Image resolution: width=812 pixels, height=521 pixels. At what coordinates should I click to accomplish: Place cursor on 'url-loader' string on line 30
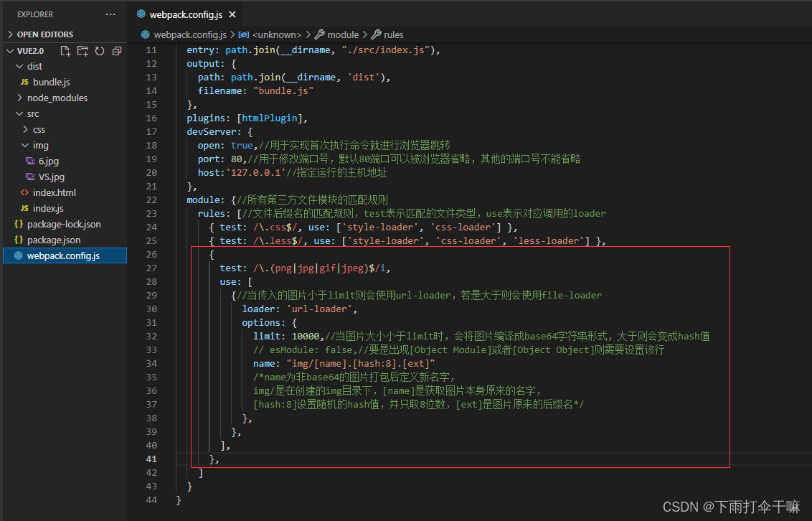319,309
